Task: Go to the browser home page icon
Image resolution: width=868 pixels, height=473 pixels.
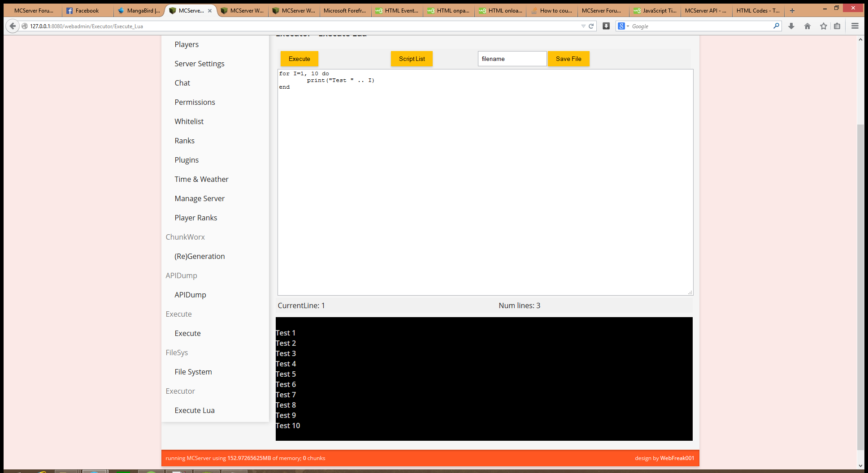Action: point(807,26)
